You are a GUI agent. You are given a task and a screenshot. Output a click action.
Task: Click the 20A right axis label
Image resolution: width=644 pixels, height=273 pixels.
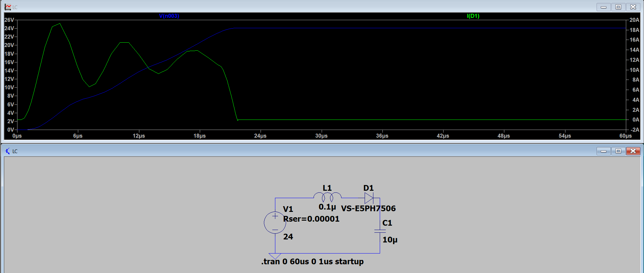pos(634,20)
